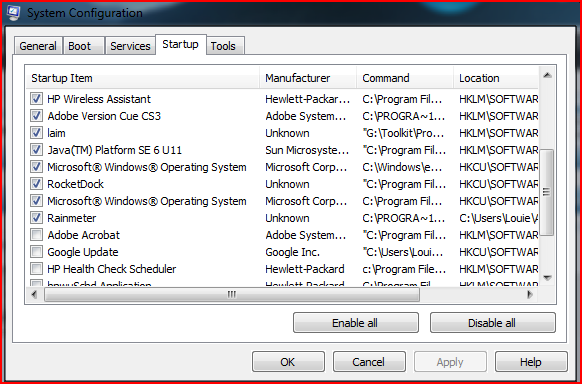582x384 pixels.
Task: Sort by Manufacturer column header
Action: pyautogui.click(x=308, y=78)
